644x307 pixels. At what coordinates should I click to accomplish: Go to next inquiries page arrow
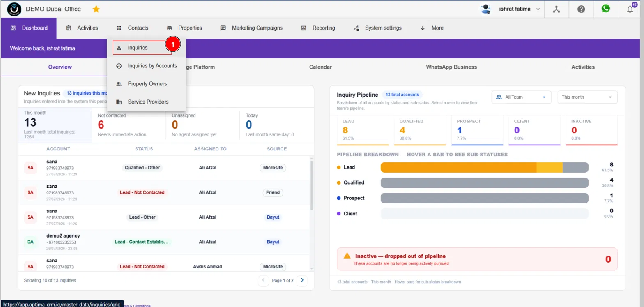[302, 280]
